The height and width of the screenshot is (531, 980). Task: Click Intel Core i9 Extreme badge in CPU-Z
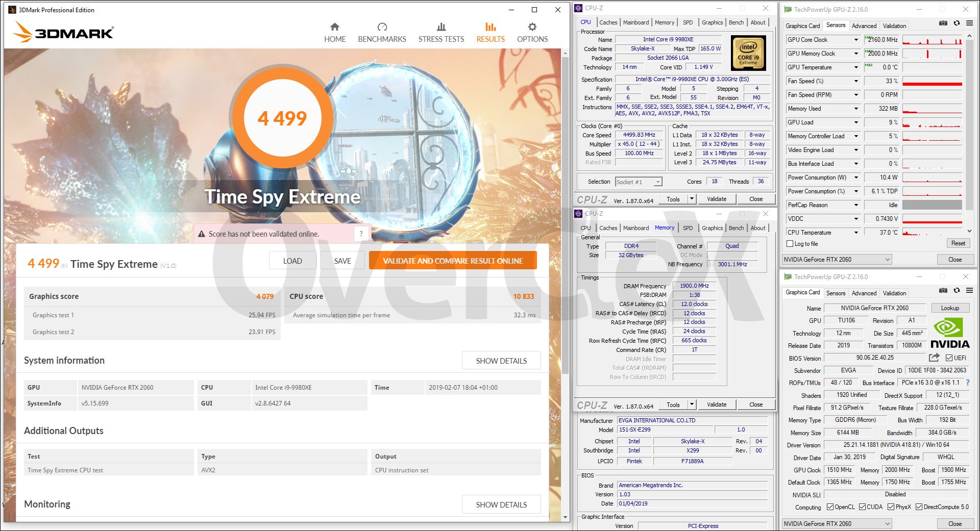[x=748, y=53]
